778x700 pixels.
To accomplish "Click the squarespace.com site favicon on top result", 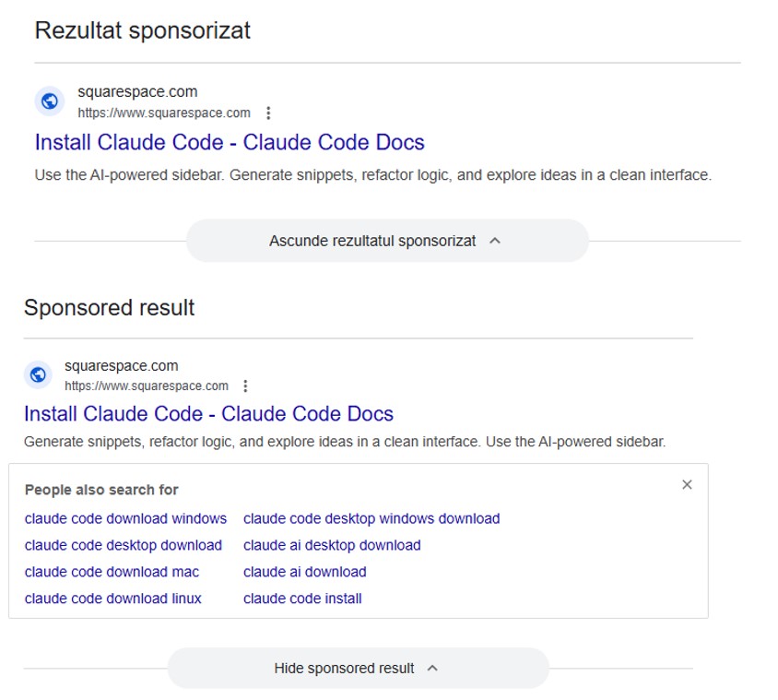I will coord(48,101).
